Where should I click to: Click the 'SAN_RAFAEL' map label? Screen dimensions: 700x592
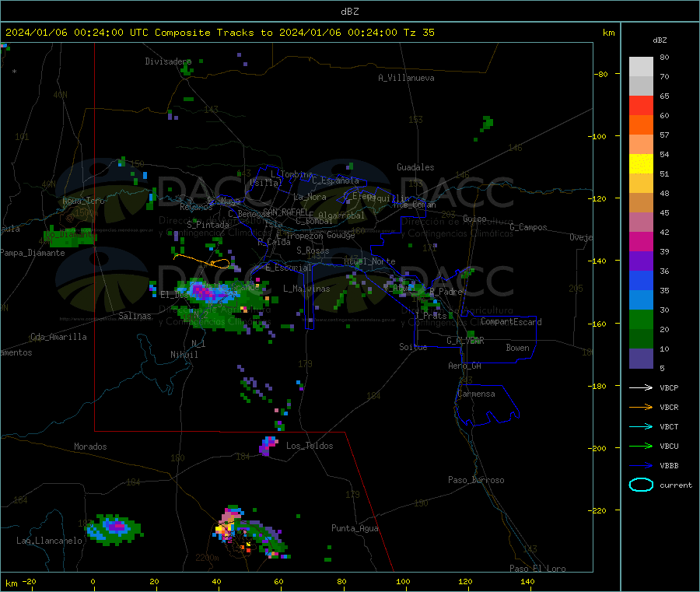coord(285,212)
